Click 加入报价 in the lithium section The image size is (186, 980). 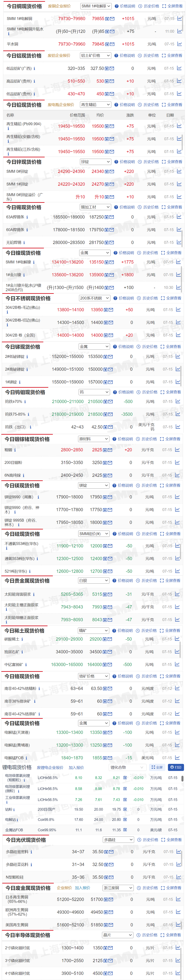76,768
